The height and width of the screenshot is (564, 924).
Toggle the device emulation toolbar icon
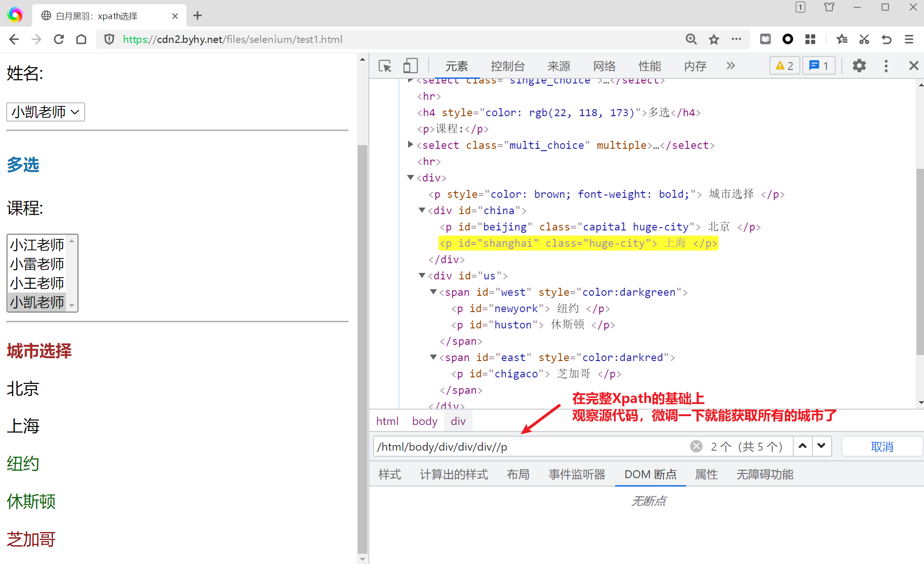pos(410,66)
